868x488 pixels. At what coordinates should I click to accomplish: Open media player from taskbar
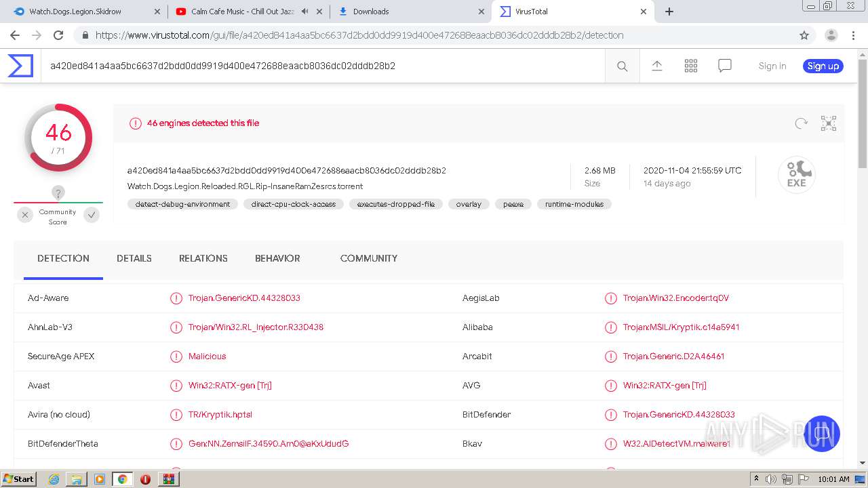click(x=100, y=479)
